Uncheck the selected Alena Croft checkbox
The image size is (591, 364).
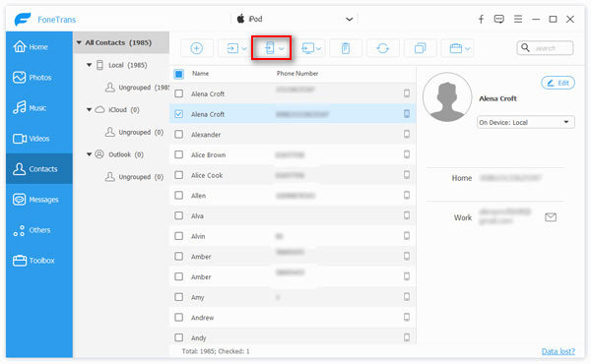pos(179,114)
